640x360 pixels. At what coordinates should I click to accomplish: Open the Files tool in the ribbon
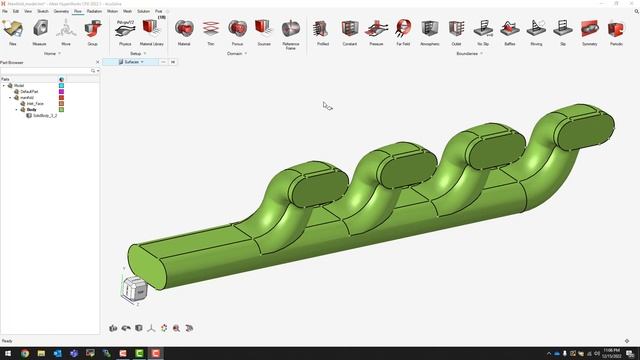tap(13, 32)
